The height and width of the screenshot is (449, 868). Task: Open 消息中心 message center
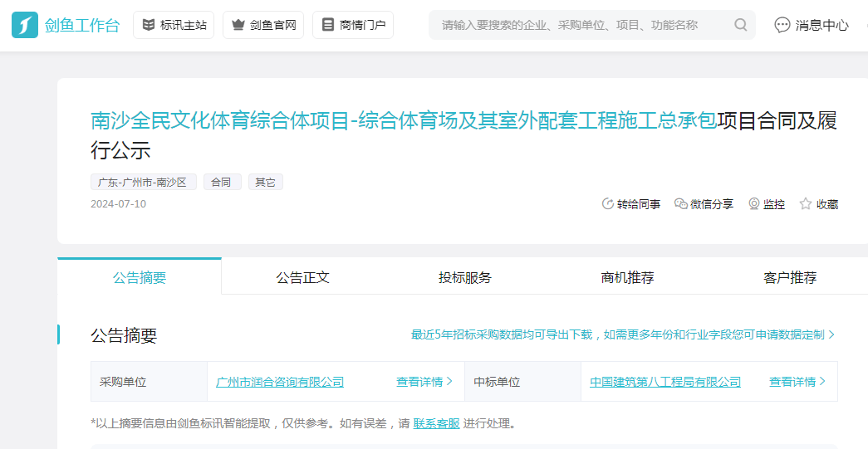pos(812,25)
